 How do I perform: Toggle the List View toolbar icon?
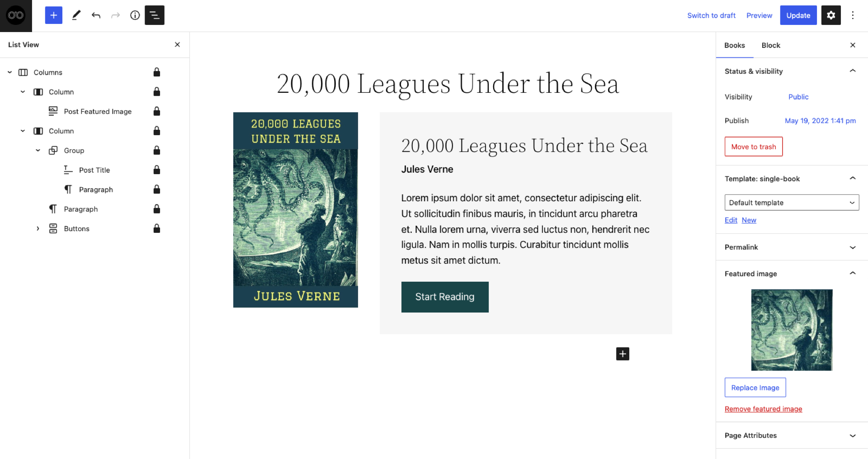click(x=154, y=15)
